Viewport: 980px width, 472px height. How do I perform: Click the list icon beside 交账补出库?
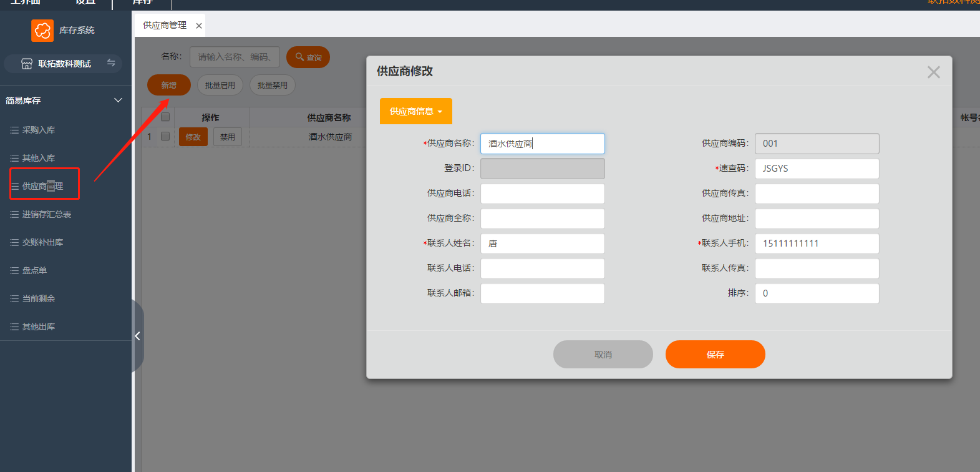click(x=14, y=242)
